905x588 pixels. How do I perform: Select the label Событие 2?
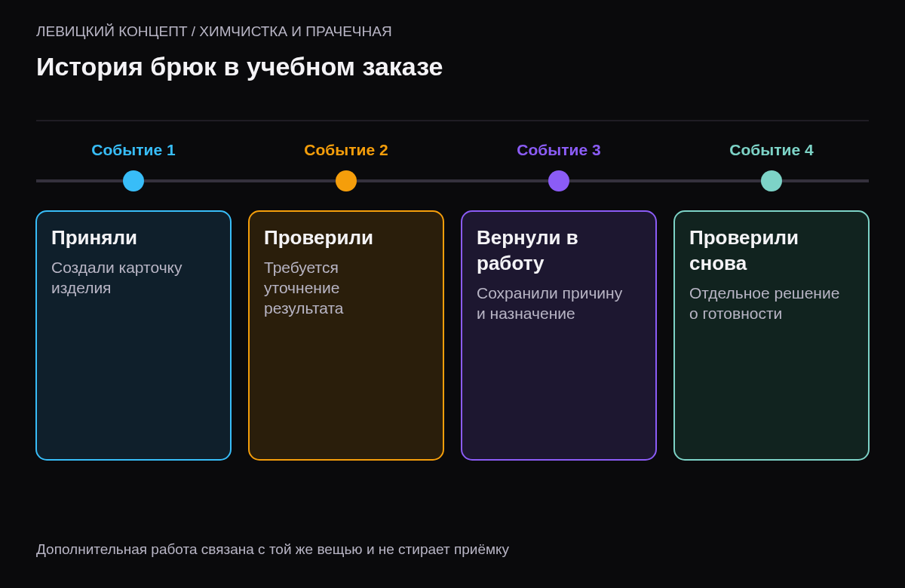tap(346, 150)
